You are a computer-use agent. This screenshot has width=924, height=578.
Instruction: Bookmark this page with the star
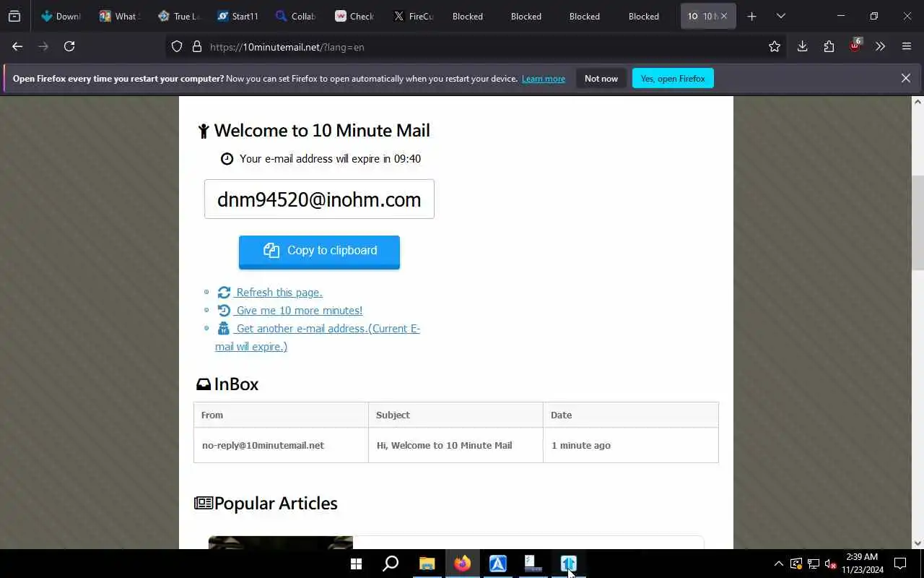click(x=775, y=47)
